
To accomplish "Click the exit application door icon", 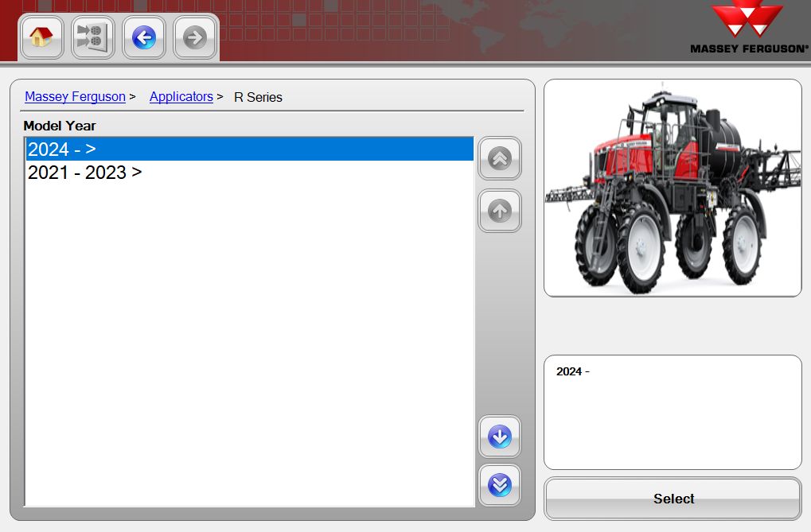I will pyautogui.click(x=92, y=37).
